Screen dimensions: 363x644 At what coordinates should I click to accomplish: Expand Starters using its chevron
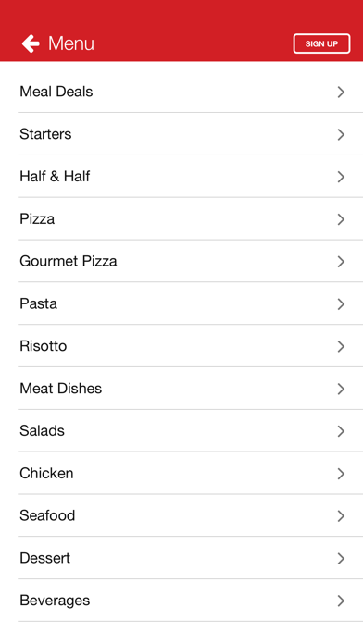point(341,134)
